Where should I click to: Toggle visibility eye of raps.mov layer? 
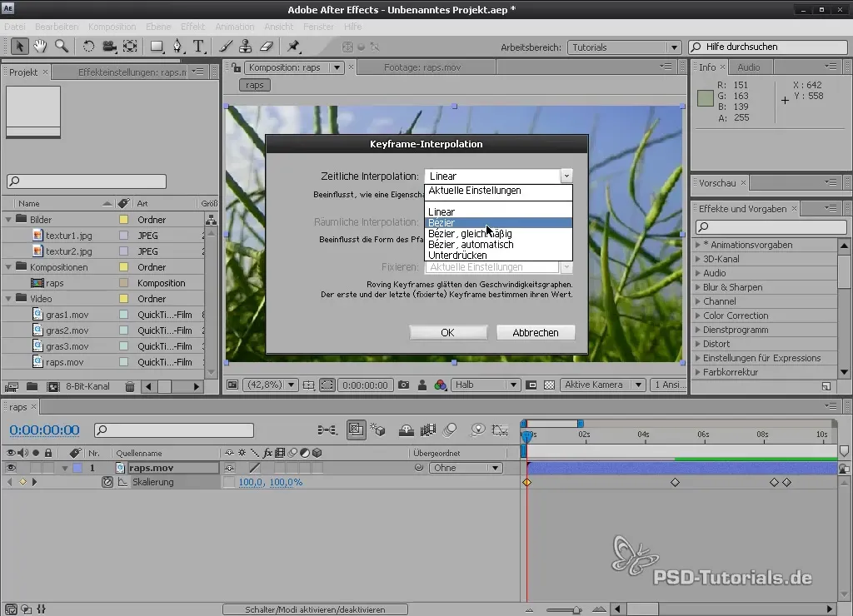[10, 468]
